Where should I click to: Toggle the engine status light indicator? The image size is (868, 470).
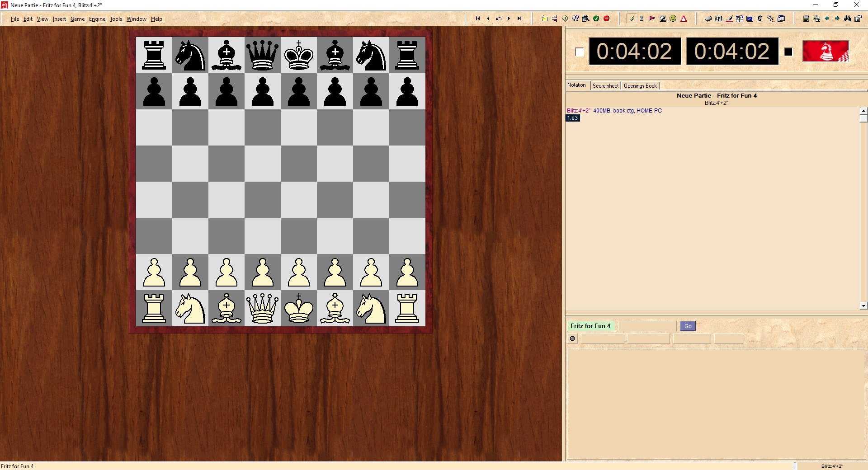coord(572,338)
